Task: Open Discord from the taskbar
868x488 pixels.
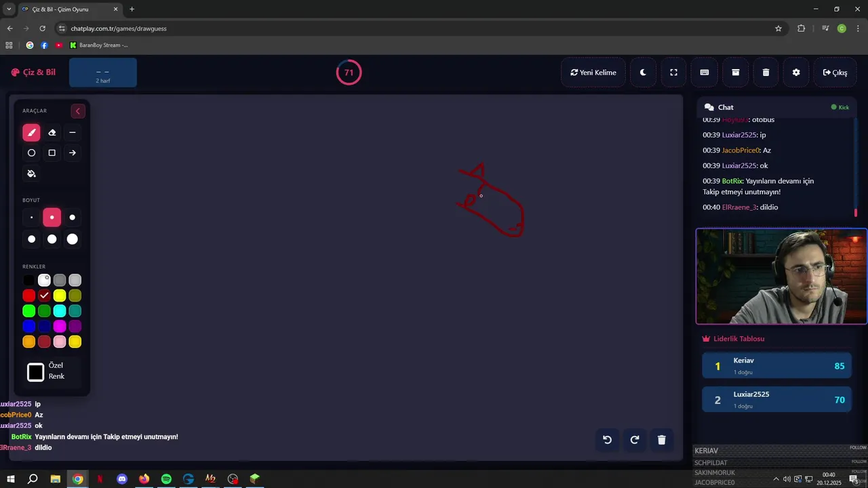Action: 122,479
